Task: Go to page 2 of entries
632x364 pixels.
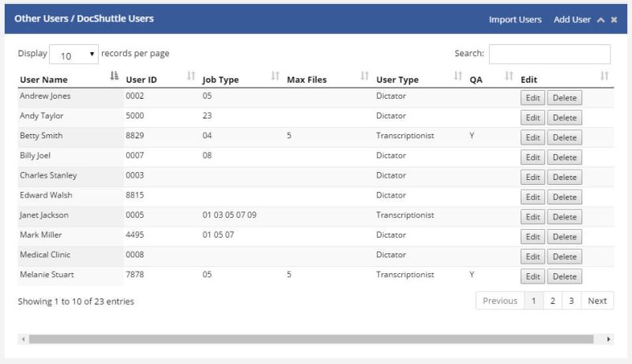Action: [552, 301]
